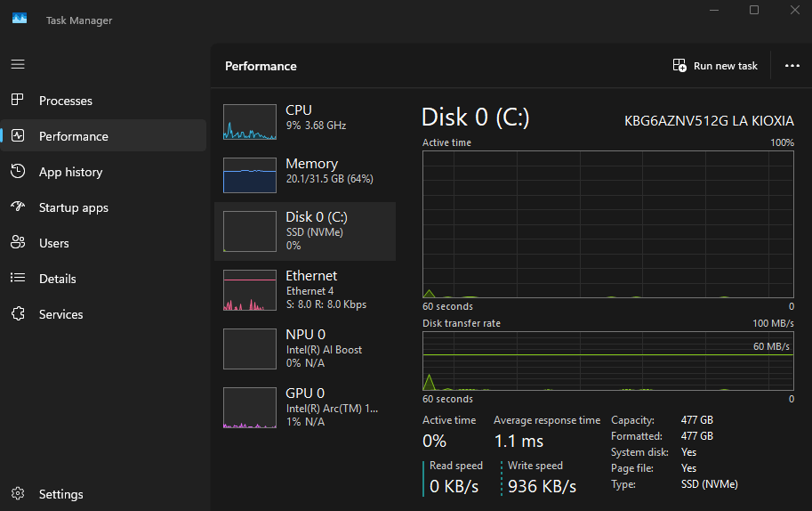Click the Performance pulse icon
812x511 pixels.
18,136
